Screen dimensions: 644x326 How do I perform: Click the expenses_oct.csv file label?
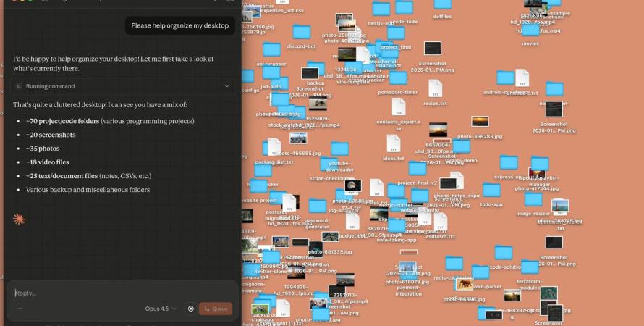click(x=283, y=11)
